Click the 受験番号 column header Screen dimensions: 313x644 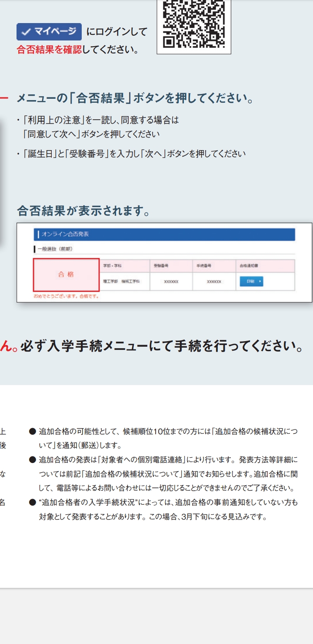(161, 265)
